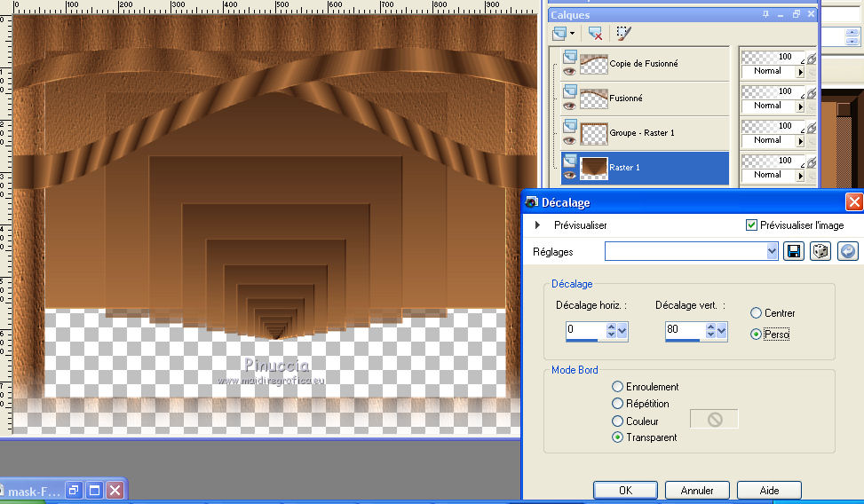Viewport: 864px width, 504px height.
Task: Hide the Fusionné layer via eye icon
Action: (569, 106)
